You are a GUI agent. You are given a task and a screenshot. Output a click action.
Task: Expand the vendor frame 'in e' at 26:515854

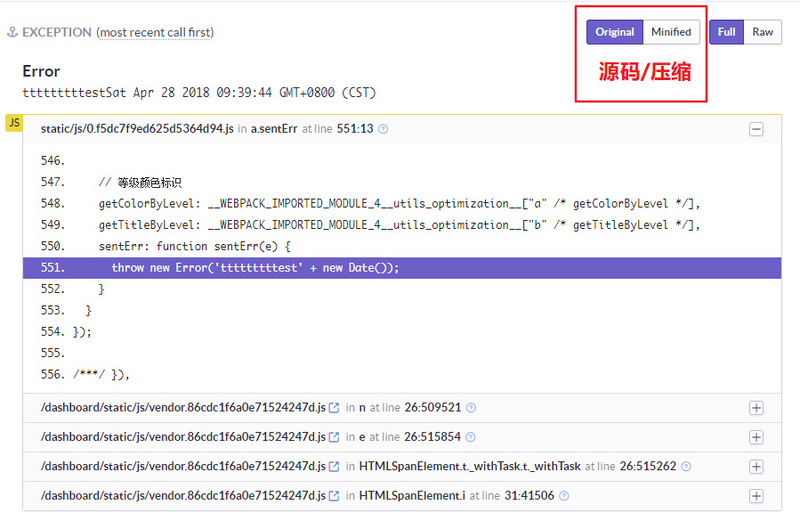[x=756, y=437]
